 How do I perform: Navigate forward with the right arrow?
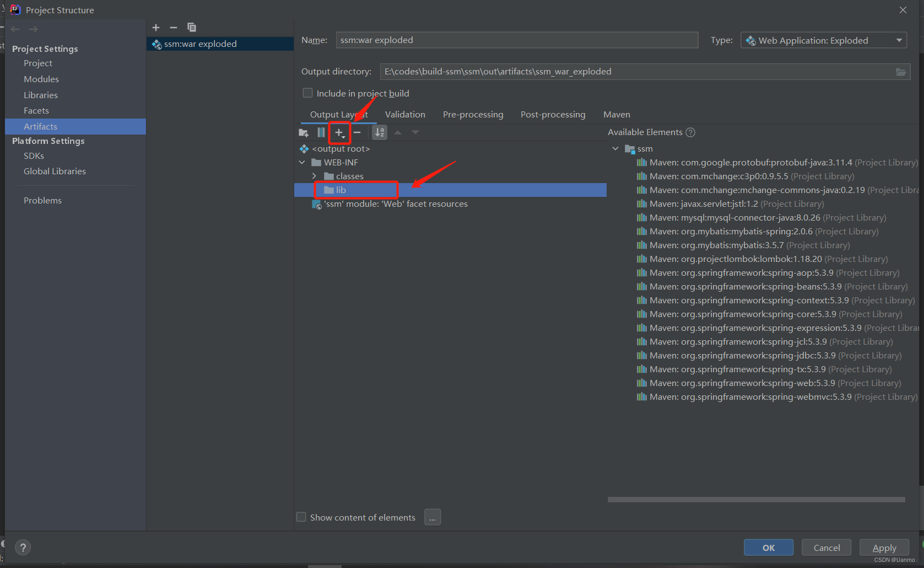[x=33, y=29]
